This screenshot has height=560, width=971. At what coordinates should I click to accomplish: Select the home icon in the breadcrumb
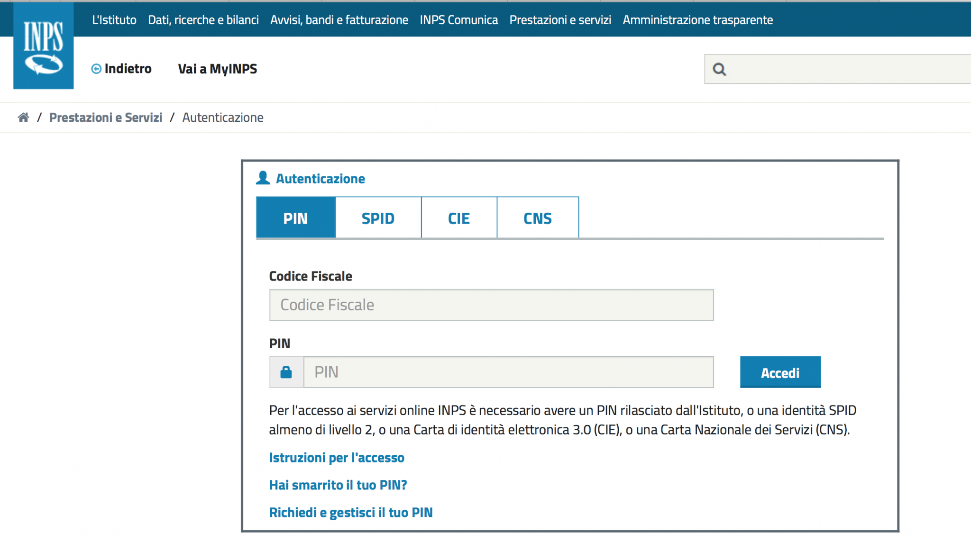pos(23,117)
